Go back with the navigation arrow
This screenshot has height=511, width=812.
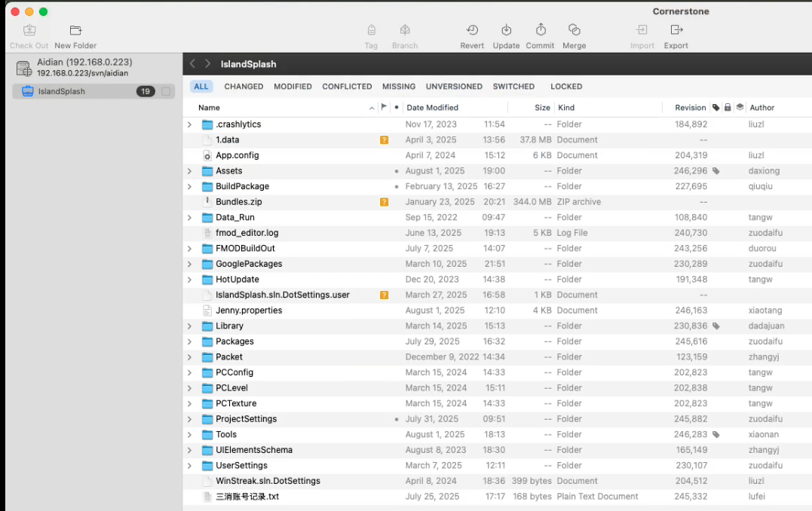(192, 64)
